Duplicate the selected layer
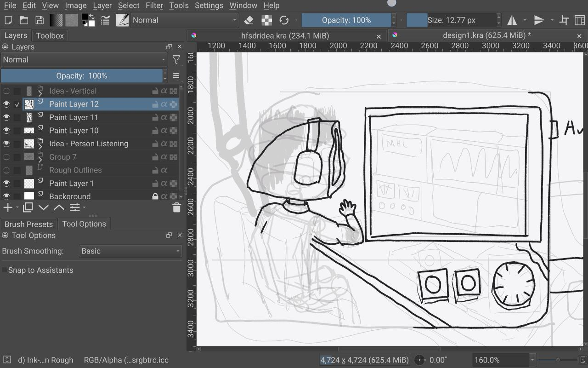Image resolution: width=588 pixels, height=368 pixels. (28, 207)
